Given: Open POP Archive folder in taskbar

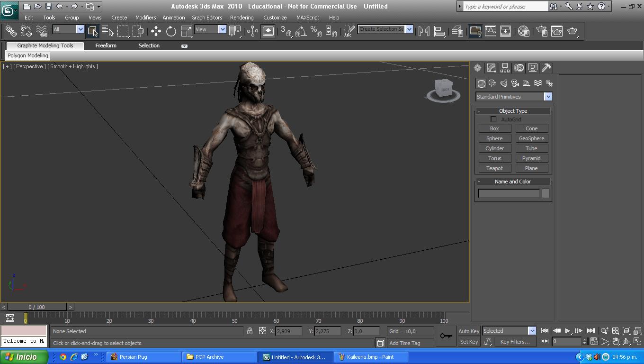Looking at the screenshot, I should coord(219,357).
